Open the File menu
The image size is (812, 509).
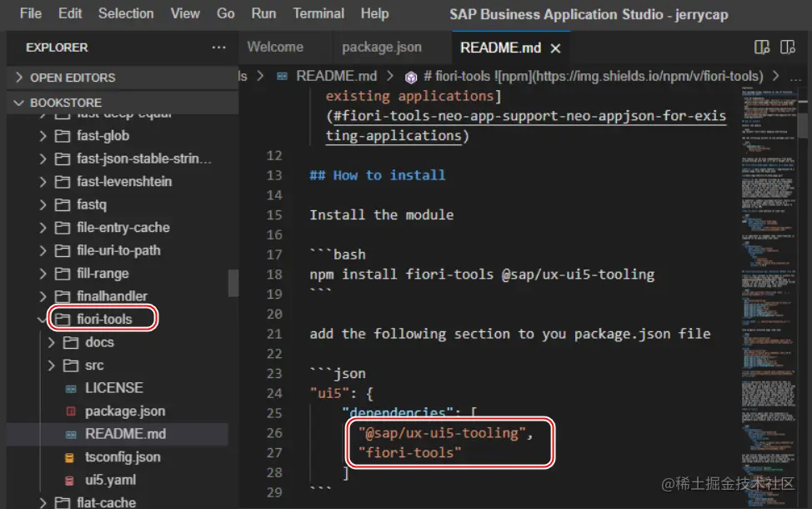pos(31,13)
